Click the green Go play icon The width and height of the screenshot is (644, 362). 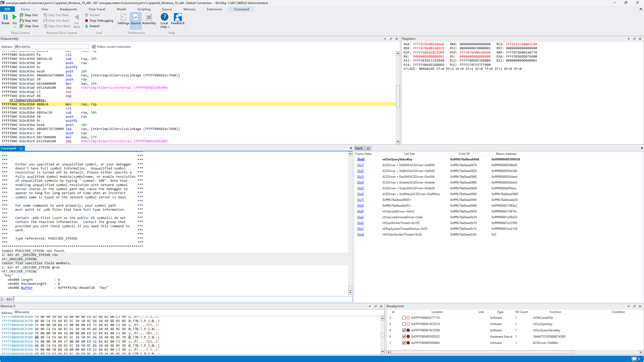(15, 17)
